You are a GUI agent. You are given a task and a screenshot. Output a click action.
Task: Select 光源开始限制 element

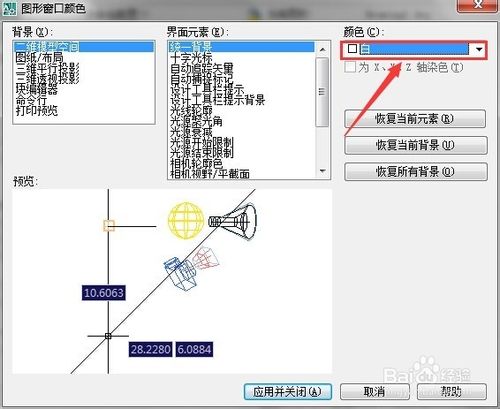[242, 143]
